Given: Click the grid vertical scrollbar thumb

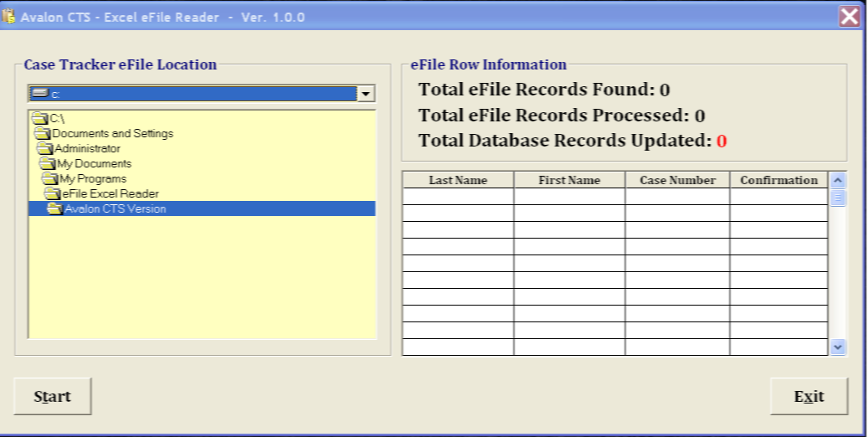Looking at the screenshot, I should pos(838,198).
